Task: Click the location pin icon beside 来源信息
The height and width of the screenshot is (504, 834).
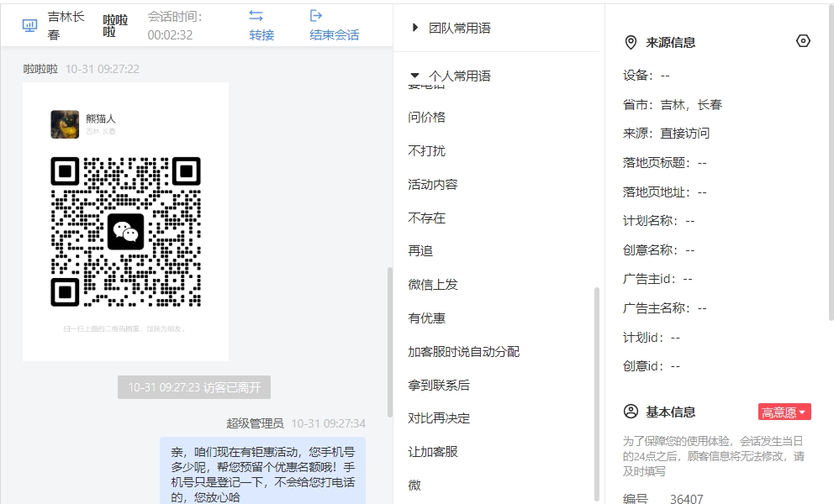Action: click(631, 43)
